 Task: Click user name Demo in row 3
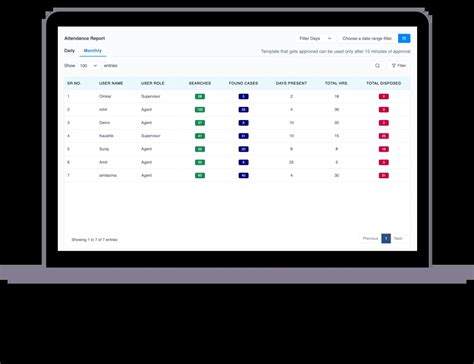click(104, 123)
